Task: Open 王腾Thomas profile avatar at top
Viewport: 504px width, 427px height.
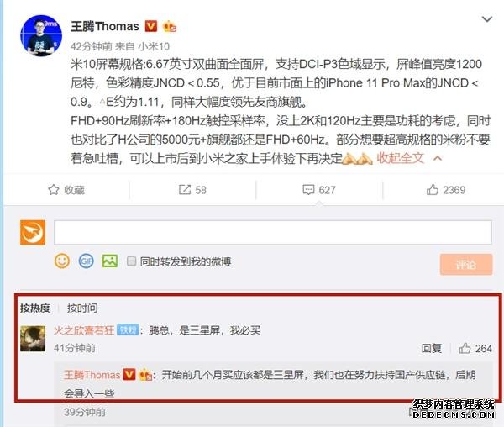Action: pyautogui.click(x=41, y=35)
